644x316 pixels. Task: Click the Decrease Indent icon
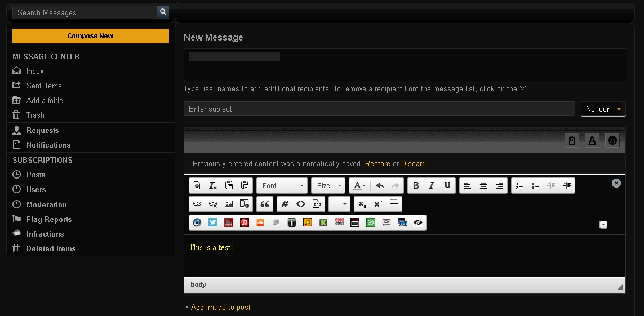pyautogui.click(x=551, y=185)
